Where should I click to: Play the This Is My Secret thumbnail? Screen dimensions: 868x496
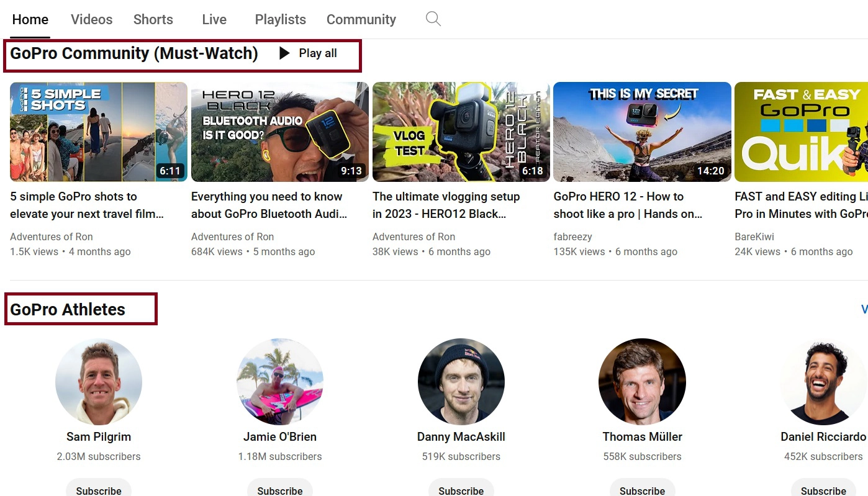point(642,132)
